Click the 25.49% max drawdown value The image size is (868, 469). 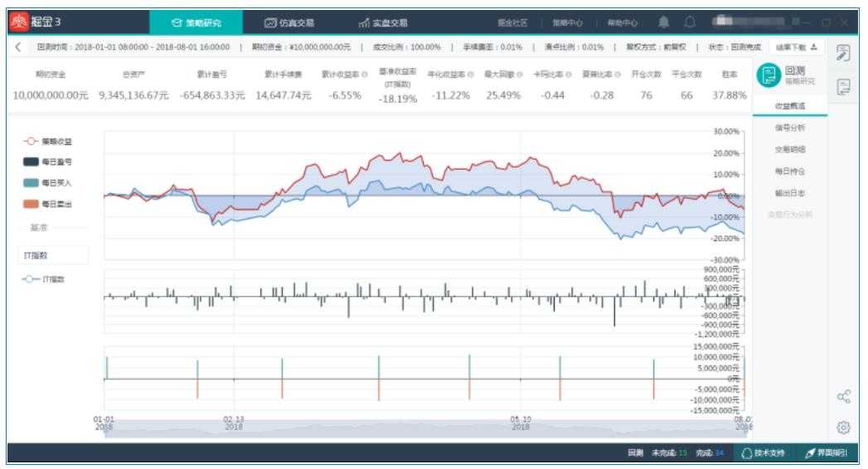tap(503, 95)
